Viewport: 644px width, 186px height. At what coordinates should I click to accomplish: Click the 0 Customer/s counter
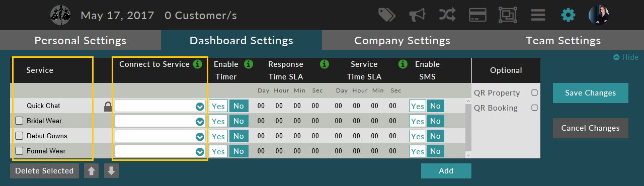201,16
